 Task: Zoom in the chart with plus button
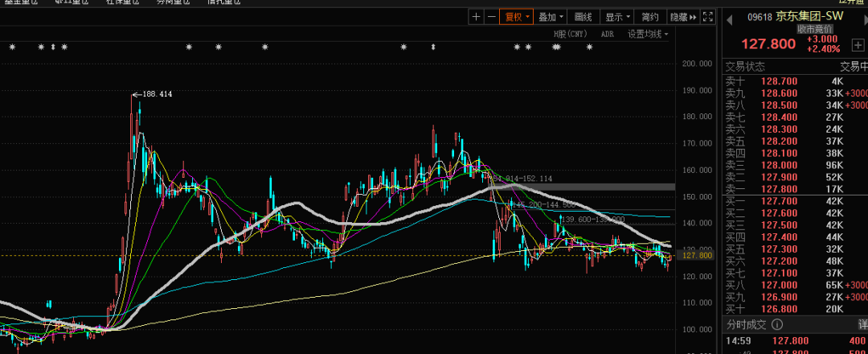click(476, 17)
